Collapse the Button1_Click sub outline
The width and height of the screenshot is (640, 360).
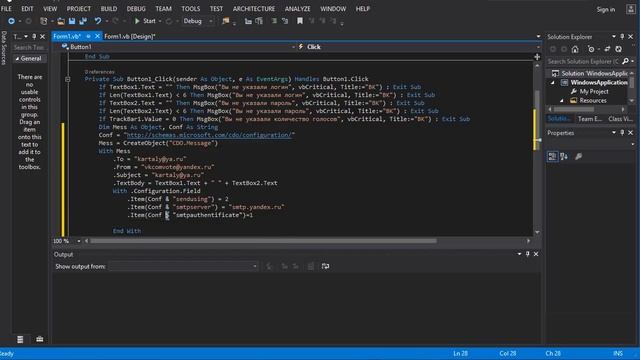coord(68,79)
